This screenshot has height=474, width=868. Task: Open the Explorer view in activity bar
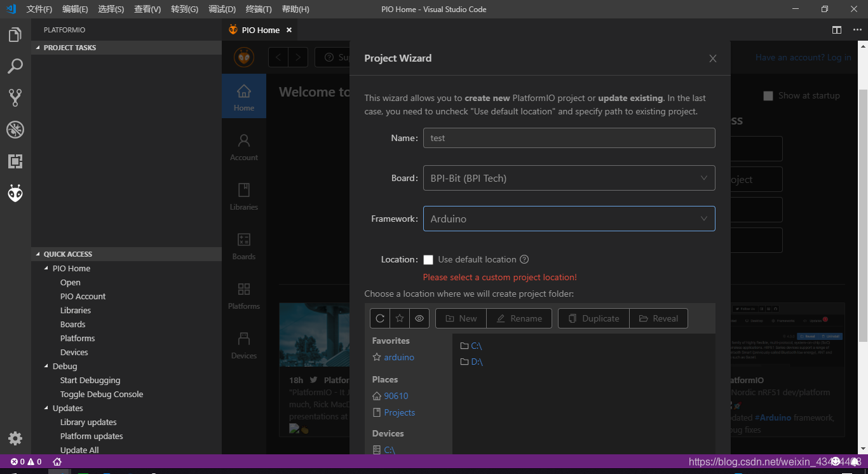click(x=15, y=35)
